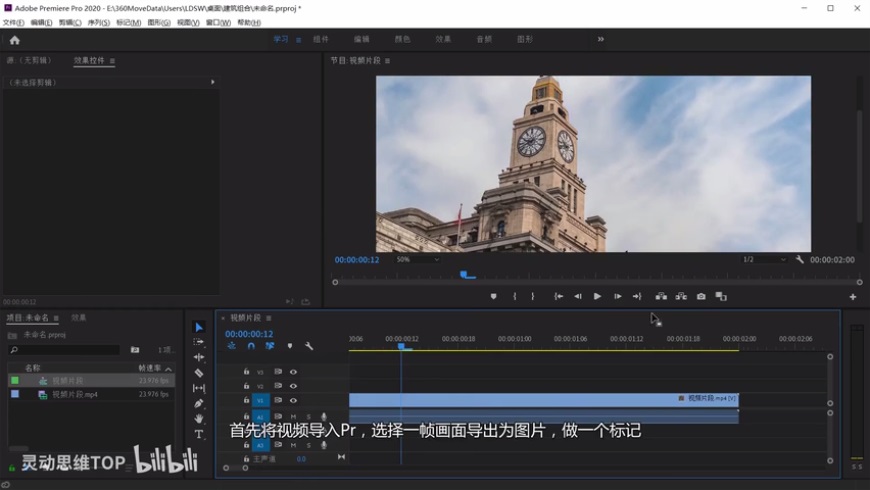This screenshot has height=490, width=870.
Task: Open the 序列 menu
Action: point(98,23)
